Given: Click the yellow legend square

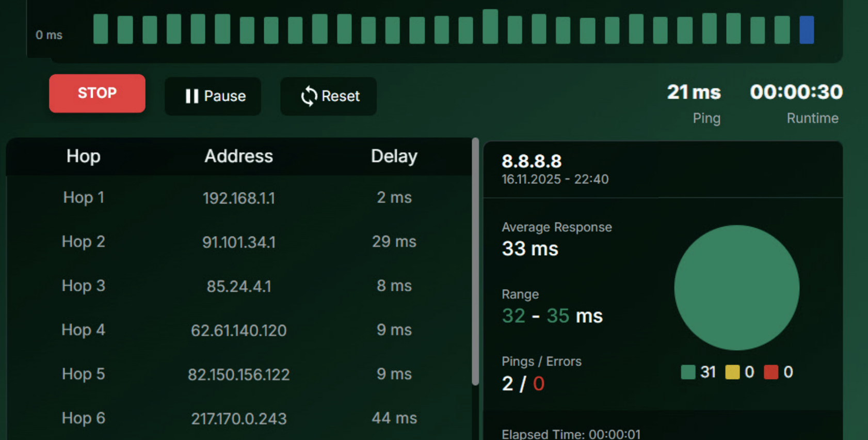Looking at the screenshot, I should 732,372.
